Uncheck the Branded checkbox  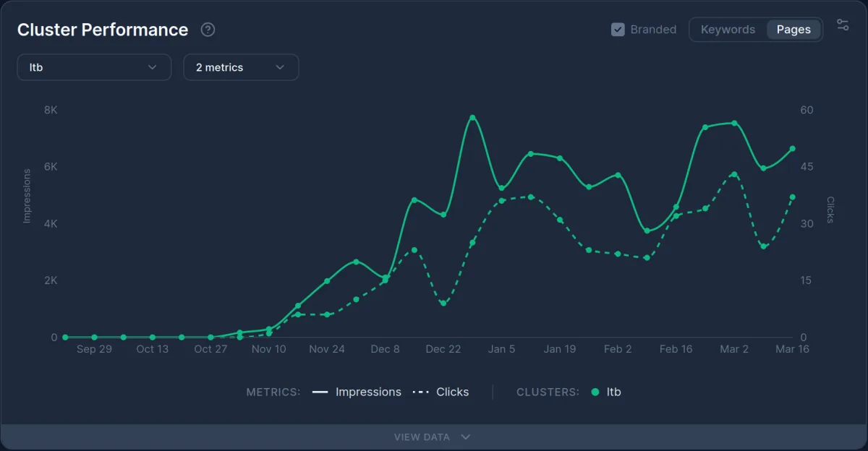tap(618, 29)
